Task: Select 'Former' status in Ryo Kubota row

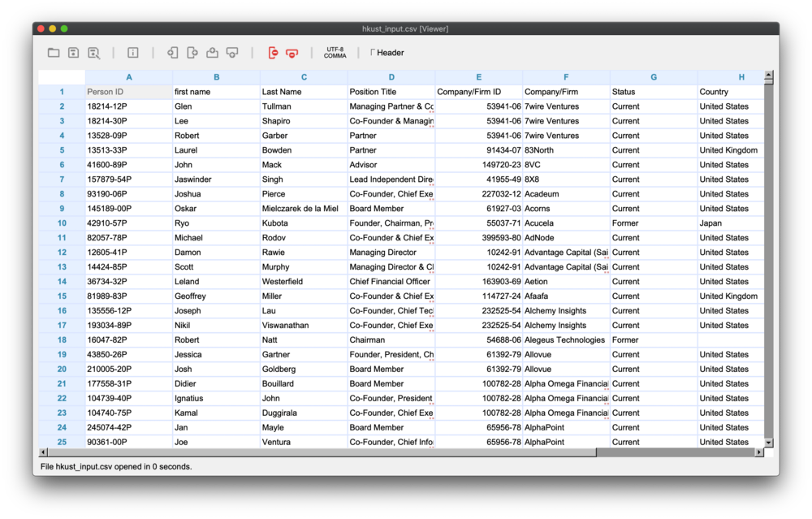Action: [x=654, y=223]
